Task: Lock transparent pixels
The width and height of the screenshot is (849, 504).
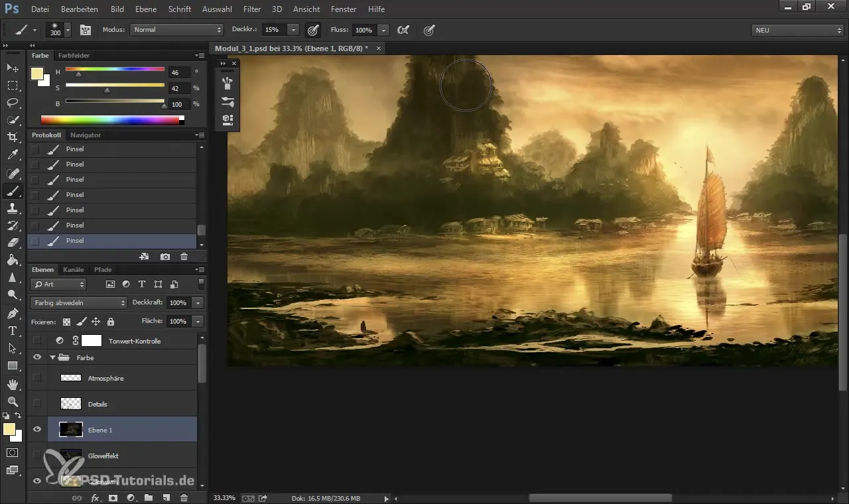Action: tap(66, 321)
